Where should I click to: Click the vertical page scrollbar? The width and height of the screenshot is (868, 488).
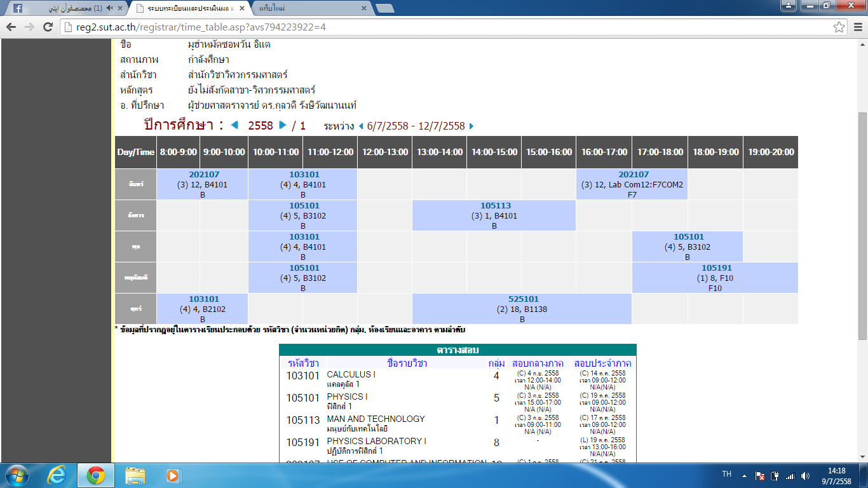tap(862, 222)
